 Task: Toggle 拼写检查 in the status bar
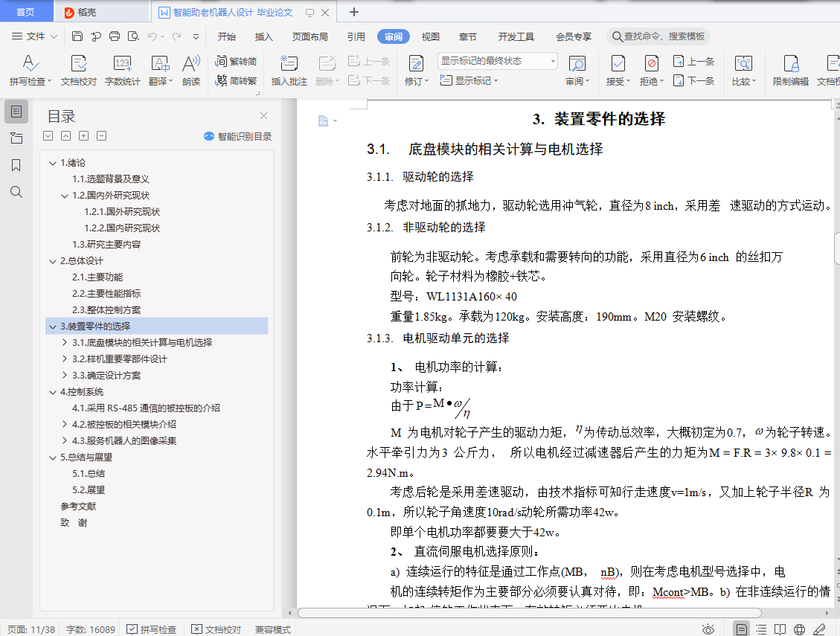pos(152,629)
